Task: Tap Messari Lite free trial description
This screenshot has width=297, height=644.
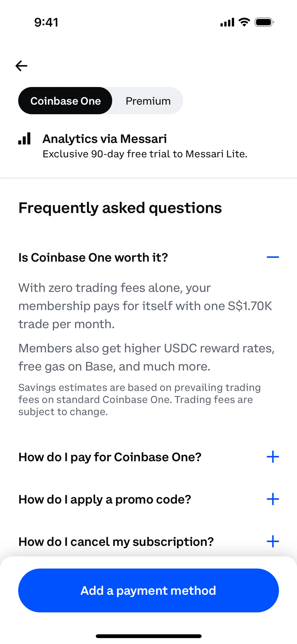Action: (145, 154)
